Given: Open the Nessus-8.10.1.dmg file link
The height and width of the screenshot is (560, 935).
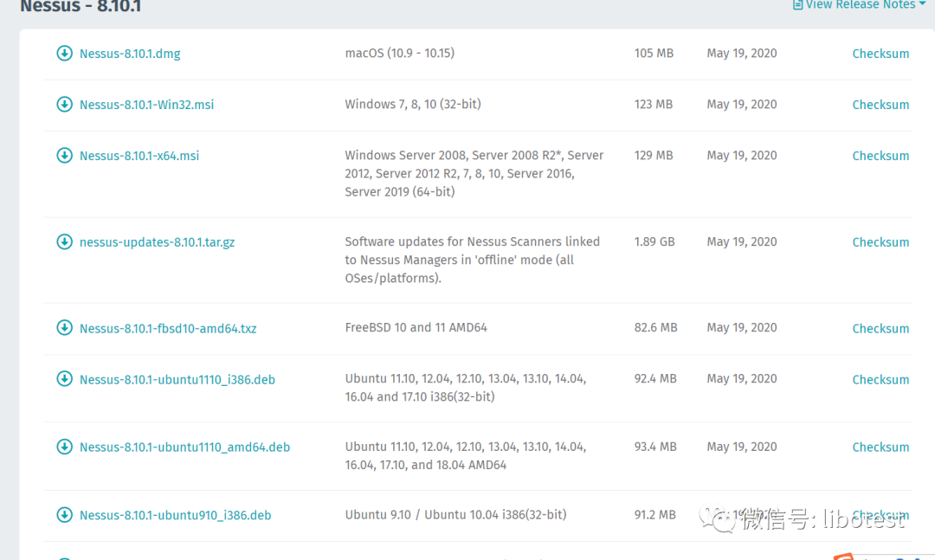Looking at the screenshot, I should 130,54.
